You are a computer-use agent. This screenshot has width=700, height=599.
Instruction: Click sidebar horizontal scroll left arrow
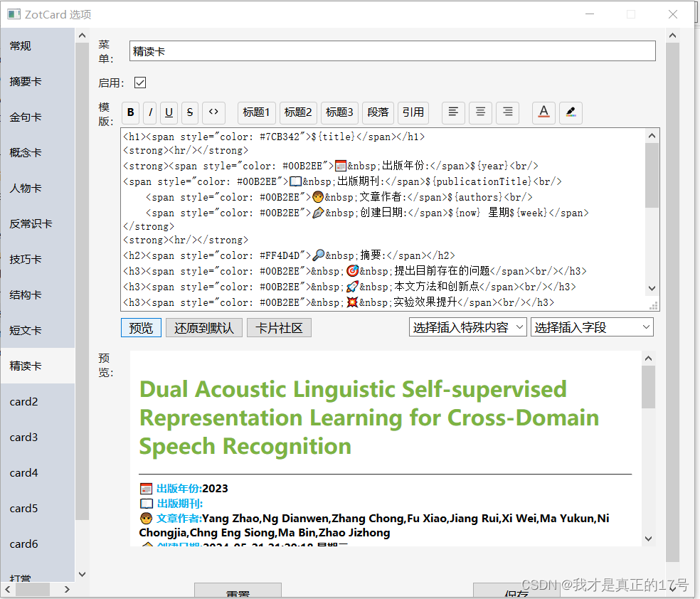click(8, 590)
